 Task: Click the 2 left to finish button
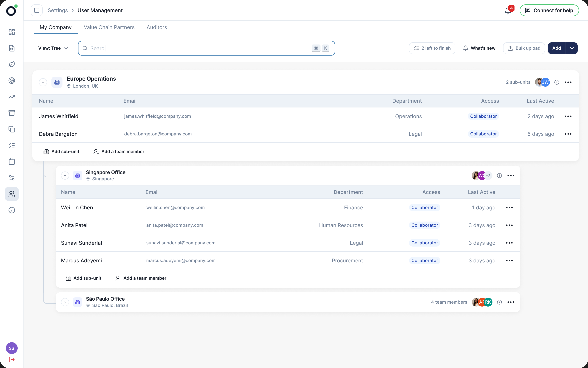pos(432,48)
